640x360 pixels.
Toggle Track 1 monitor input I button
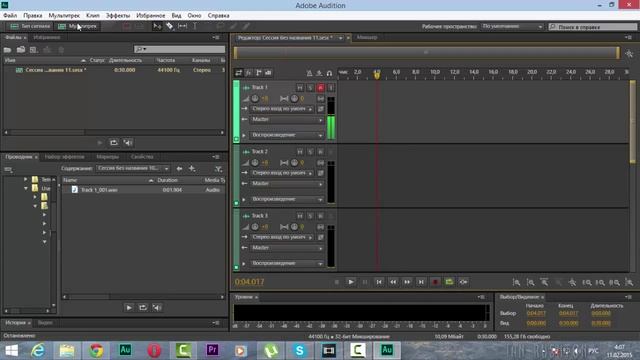pos(331,88)
